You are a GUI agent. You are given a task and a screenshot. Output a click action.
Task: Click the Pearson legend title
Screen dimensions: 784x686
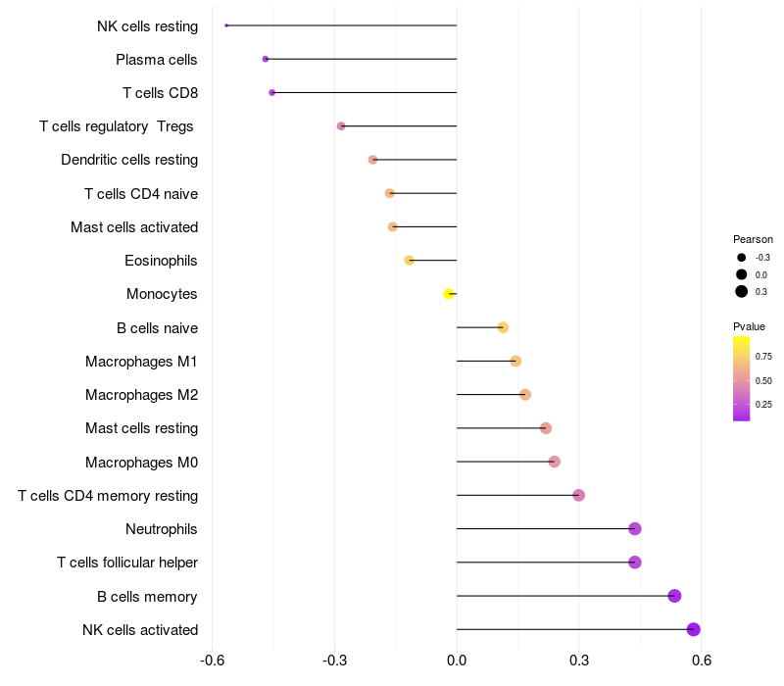pyautogui.click(x=753, y=239)
